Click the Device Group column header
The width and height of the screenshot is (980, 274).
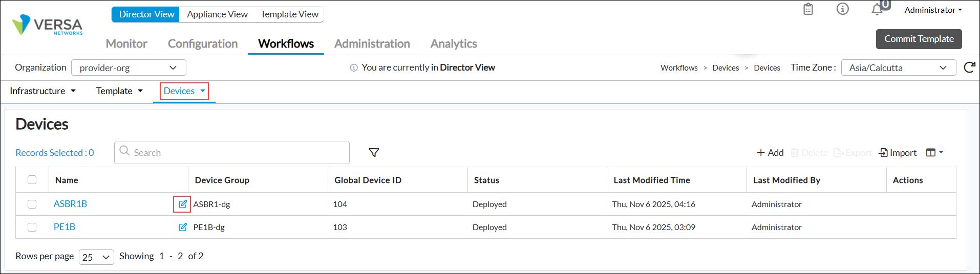222,180
